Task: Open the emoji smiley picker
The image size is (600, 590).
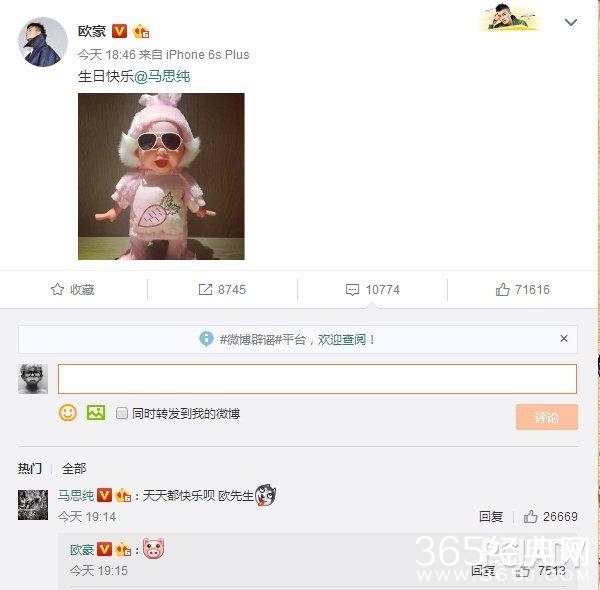Action: pos(68,413)
